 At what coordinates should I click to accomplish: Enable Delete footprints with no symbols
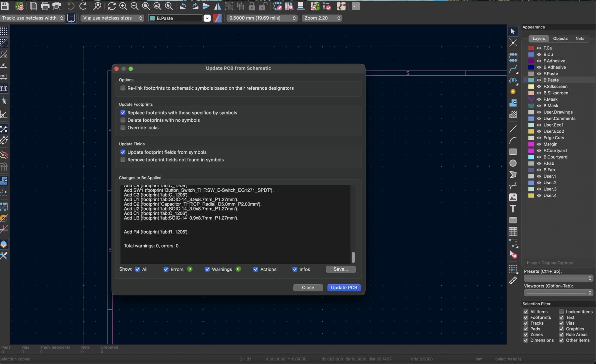123,120
